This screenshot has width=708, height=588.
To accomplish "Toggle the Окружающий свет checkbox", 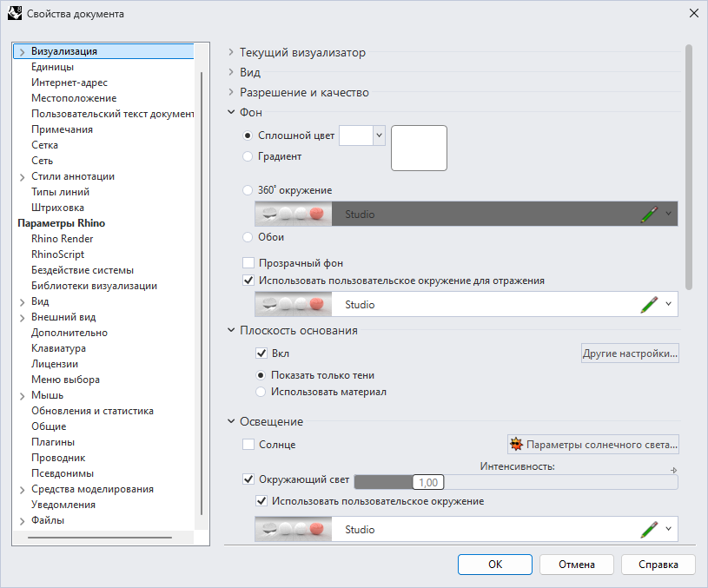I will point(248,479).
